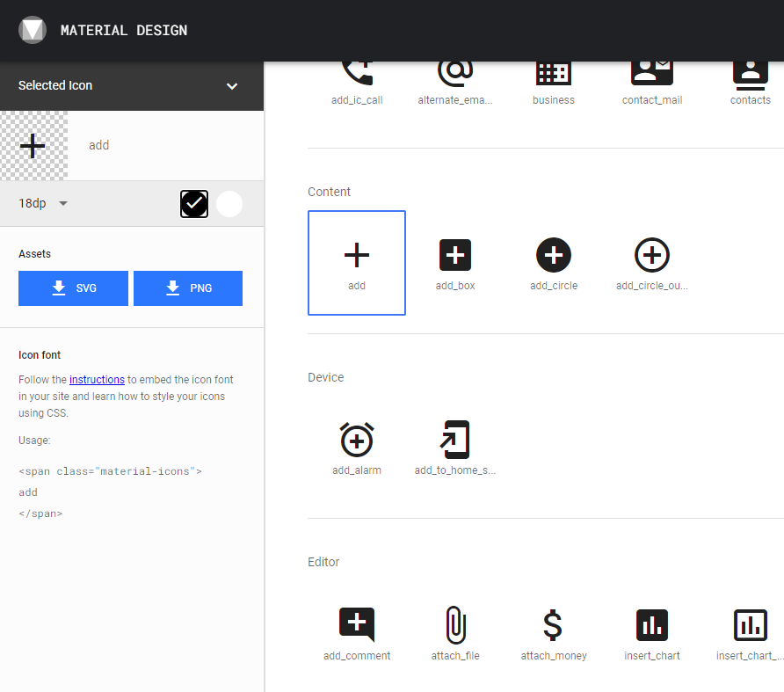The height and width of the screenshot is (692, 784).
Task: Click the Assets section label
Action: (x=34, y=254)
